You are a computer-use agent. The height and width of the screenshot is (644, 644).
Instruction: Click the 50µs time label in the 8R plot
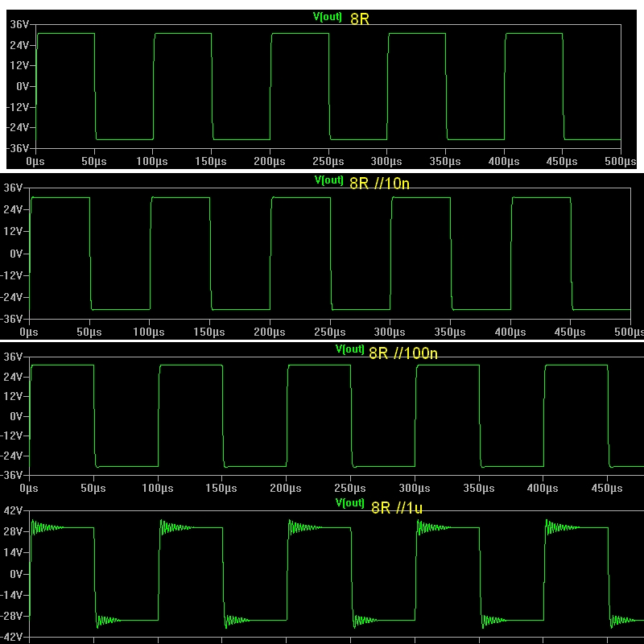94,162
